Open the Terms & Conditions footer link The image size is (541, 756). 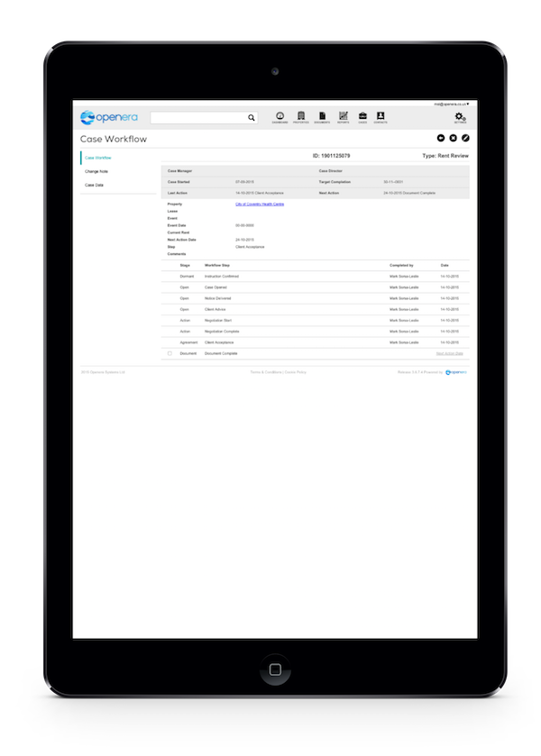pyautogui.click(x=266, y=372)
